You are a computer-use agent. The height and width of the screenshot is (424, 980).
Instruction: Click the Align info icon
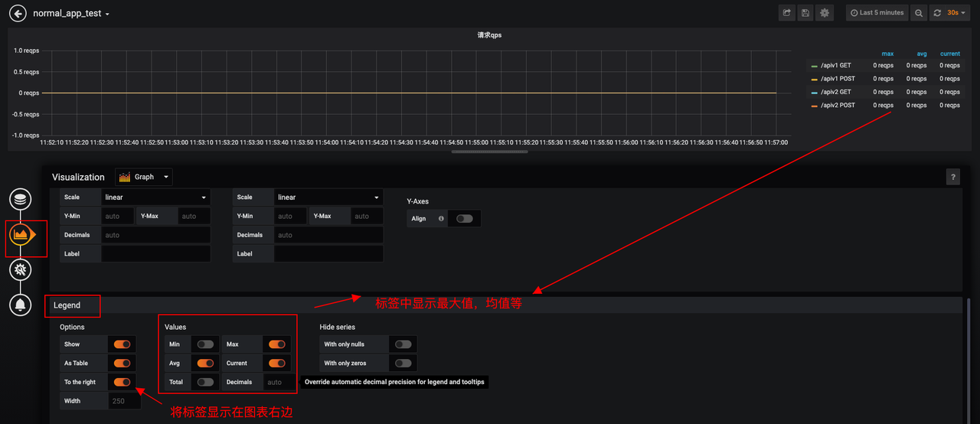[441, 218]
